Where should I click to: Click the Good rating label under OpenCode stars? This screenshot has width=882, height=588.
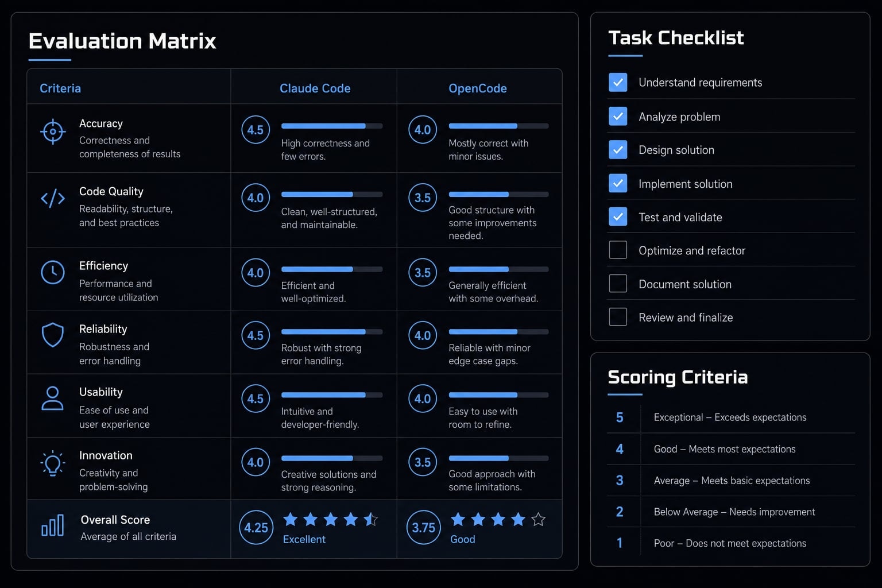click(x=463, y=539)
